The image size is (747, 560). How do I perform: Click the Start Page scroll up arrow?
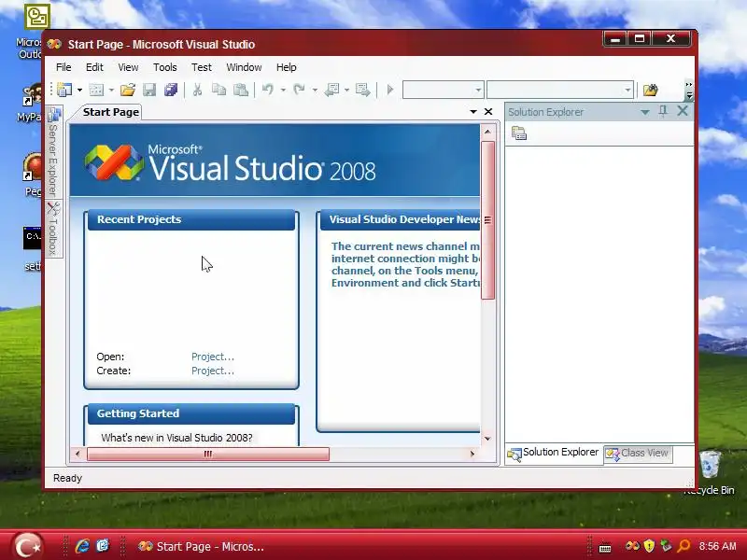487,132
